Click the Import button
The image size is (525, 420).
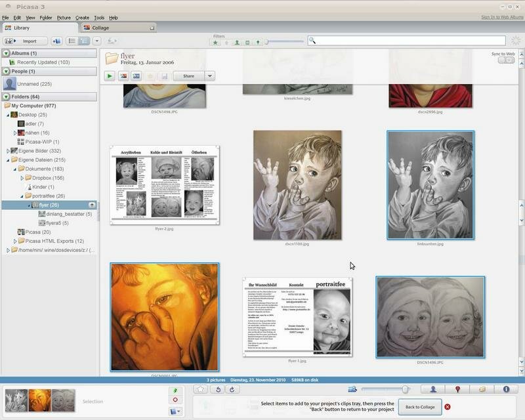[x=25, y=41]
